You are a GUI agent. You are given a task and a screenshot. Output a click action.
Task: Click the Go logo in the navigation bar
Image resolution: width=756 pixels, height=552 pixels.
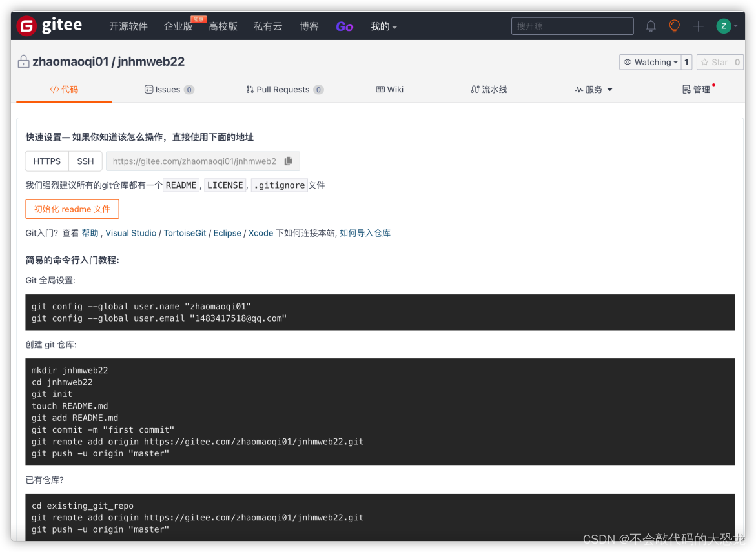(x=344, y=26)
